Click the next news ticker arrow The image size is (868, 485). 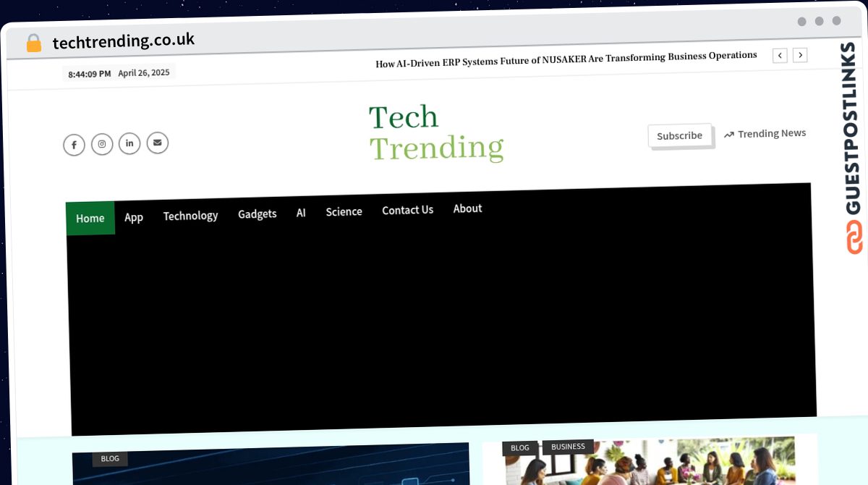(800, 54)
